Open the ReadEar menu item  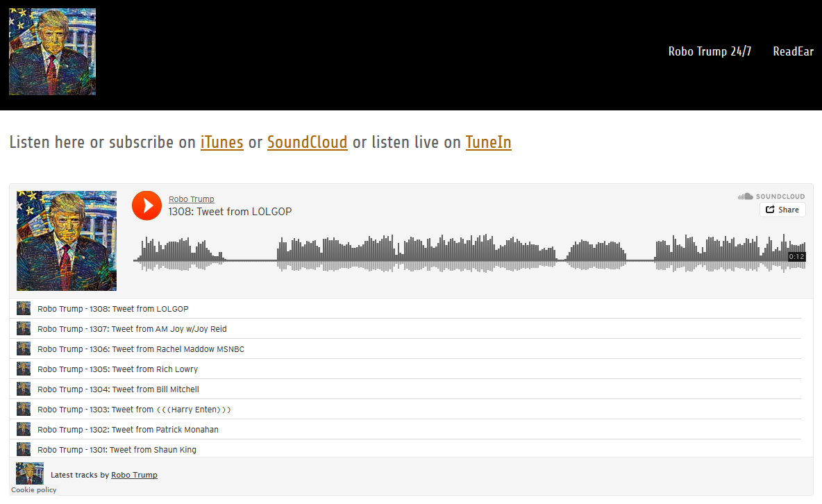pos(793,51)
